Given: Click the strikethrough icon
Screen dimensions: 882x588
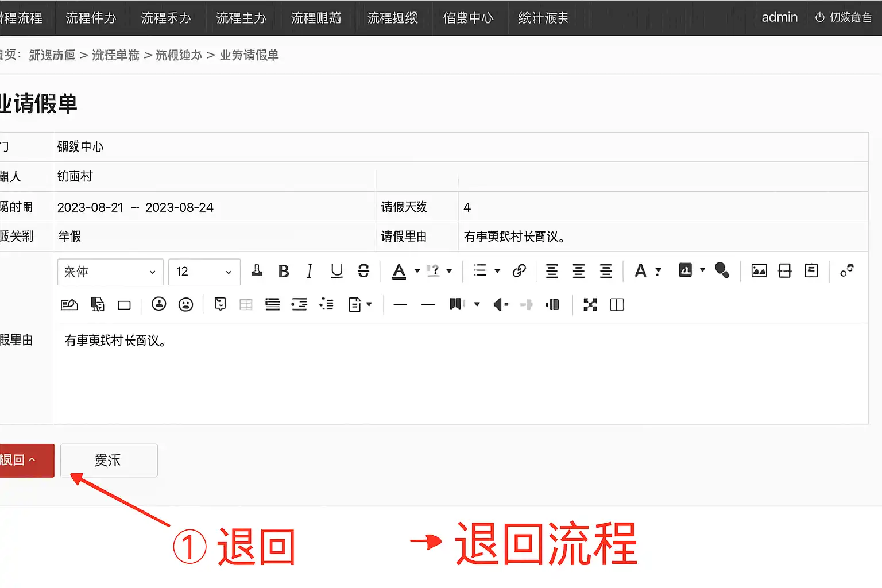Looking at the screenshot, I should pyautogui.click(x=363, y=271).
